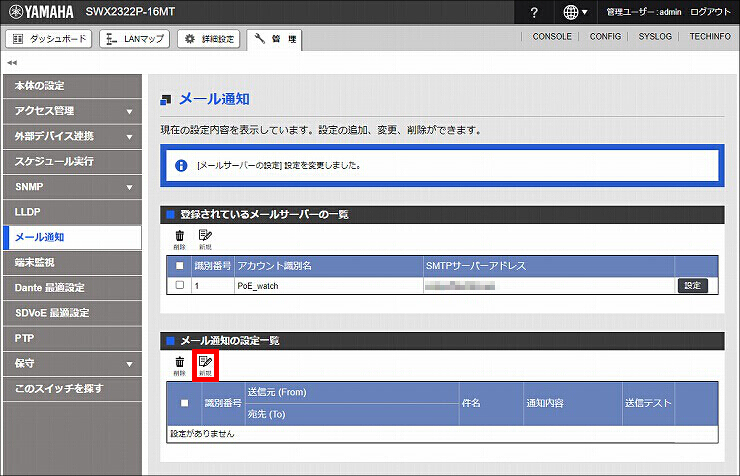
Task: Check the PoE_watch row checkbox
Action: point(179,285)
